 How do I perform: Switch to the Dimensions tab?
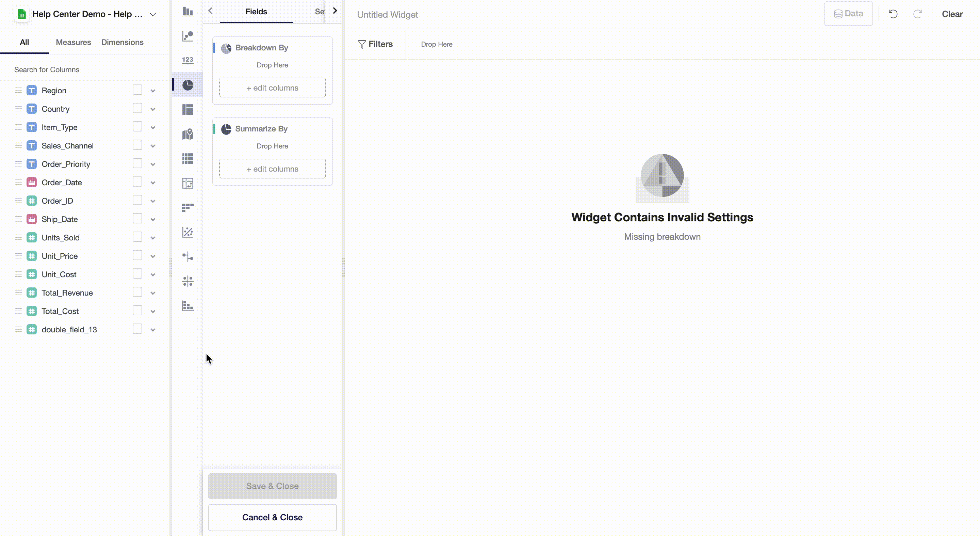122,42
